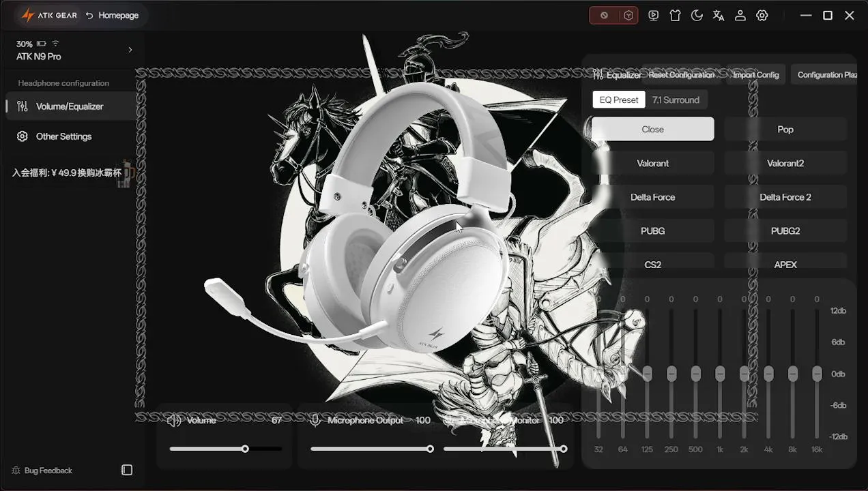The width and height of the screenshot is (868, 491).
Task: Click the wireless signal icon
Action: point(55,44)
